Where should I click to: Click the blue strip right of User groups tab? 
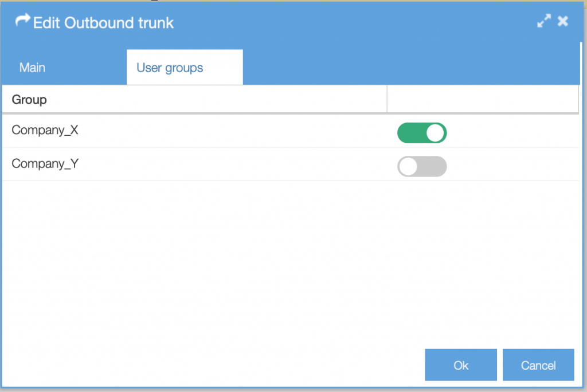click(401, 68)
